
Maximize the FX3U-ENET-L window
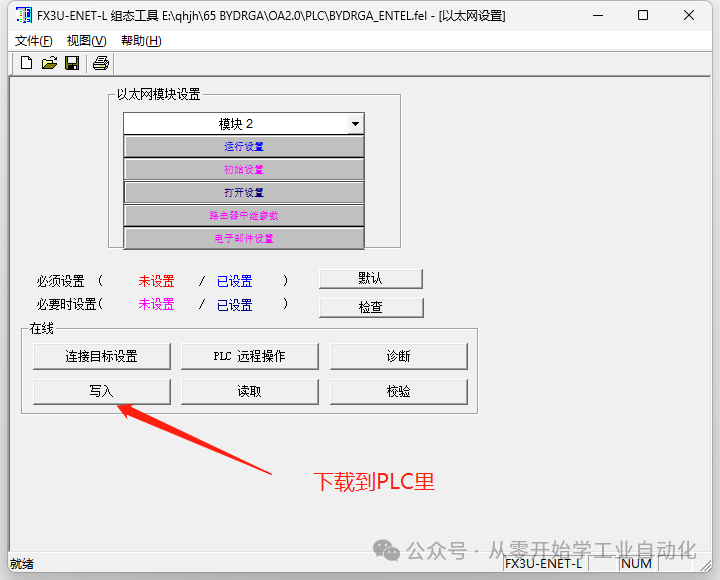[643, 16]
